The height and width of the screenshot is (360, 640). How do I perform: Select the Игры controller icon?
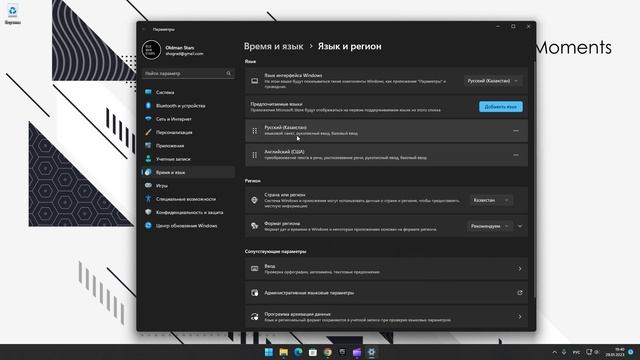(148, 186)
